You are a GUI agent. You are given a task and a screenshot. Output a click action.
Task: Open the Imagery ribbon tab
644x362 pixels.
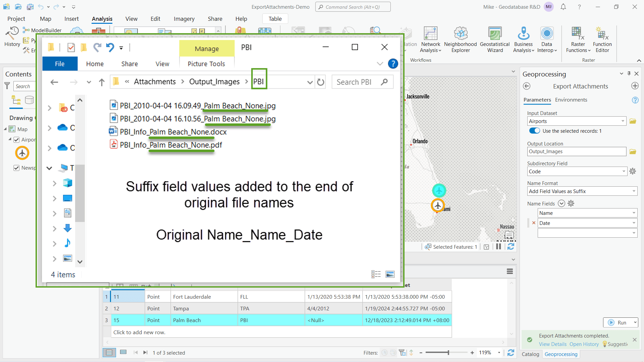[184, 19]
